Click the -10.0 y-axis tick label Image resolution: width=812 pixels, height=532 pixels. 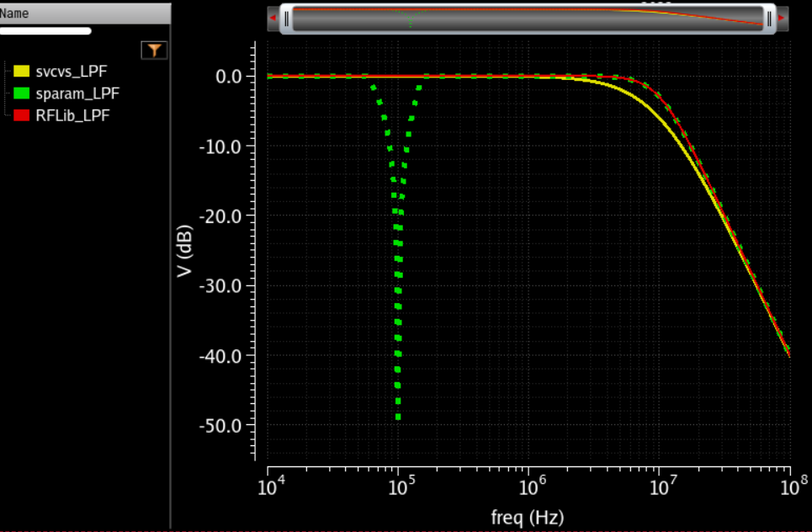click(x=220, y=146)
